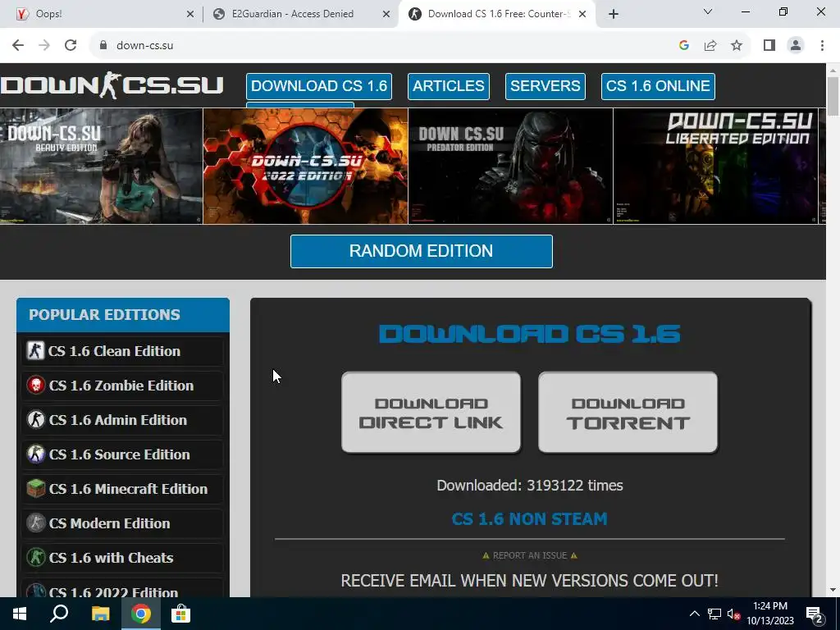This screenshot has height=630, width=840.
Task: Open CS 1.6 with Cheats text link
Action: click(112, 558)
